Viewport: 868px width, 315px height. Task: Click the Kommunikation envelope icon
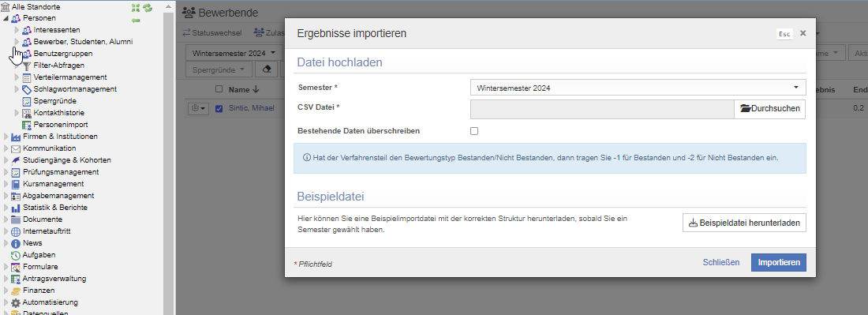[x=16, y=148]
